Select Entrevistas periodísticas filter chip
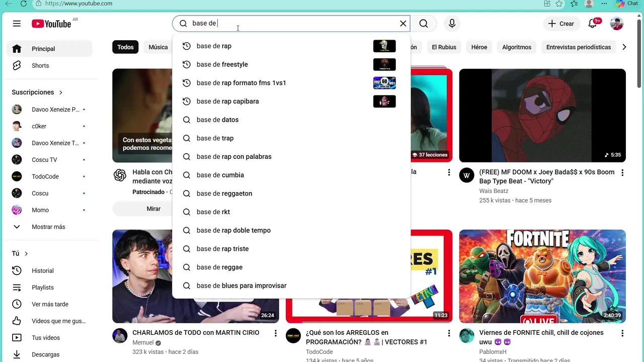The height and width of the screenshot is (362, 644). [x=579, y=47]
